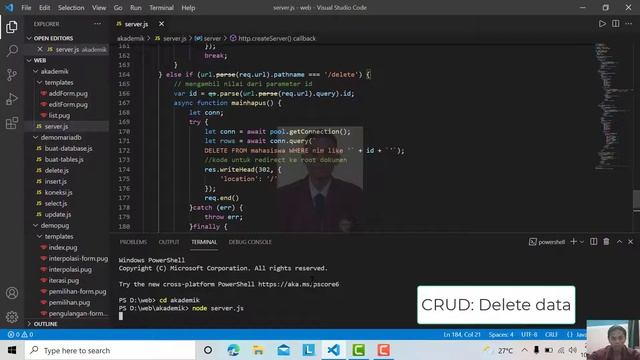This screenshot has height=360, width=640.
Task: Launch Microsoft Edge from taskbar
Action: (233, 350)
